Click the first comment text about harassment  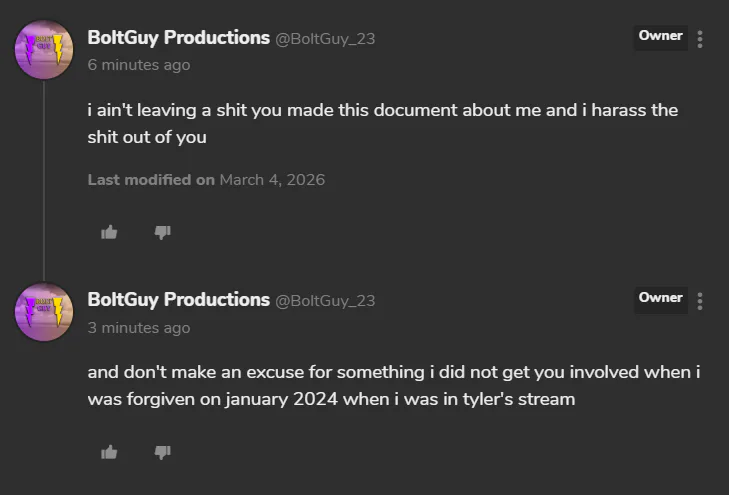pos(382,123)
